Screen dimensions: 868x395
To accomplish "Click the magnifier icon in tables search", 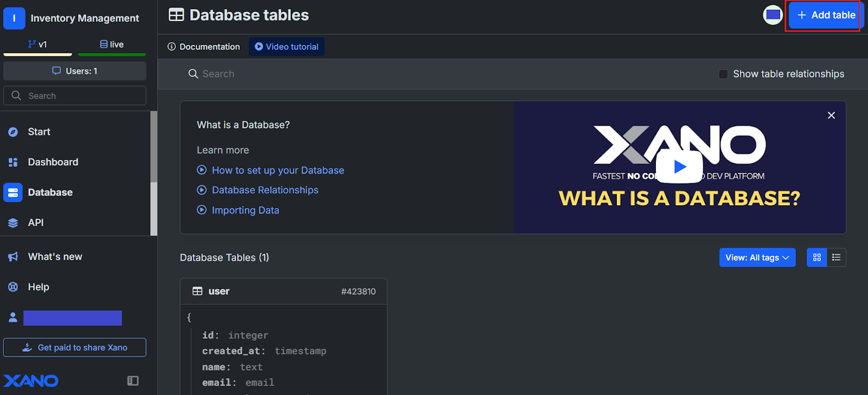I will pos(193,74).
